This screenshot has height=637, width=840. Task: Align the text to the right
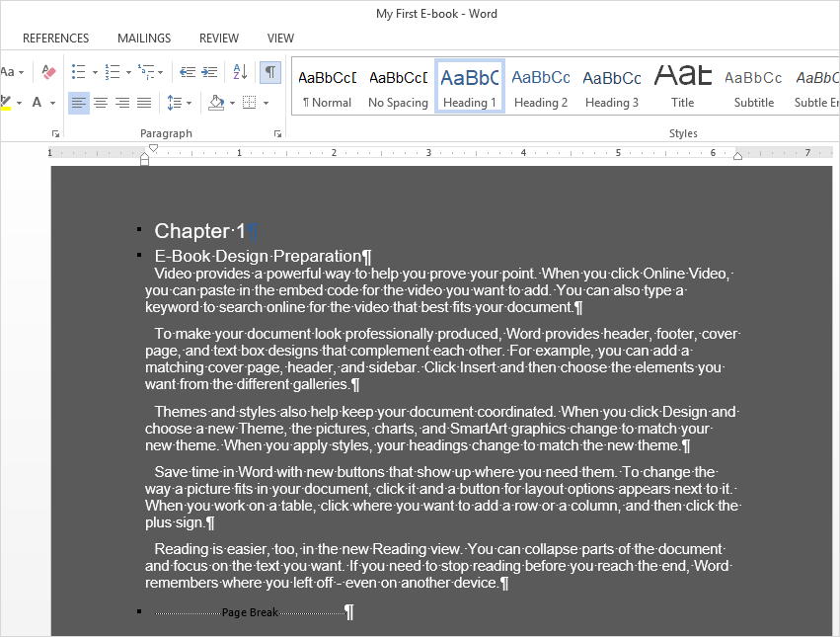[x=122, y=103]
